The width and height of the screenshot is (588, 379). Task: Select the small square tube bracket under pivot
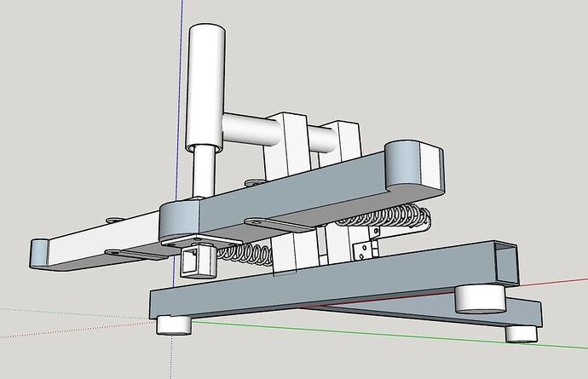tap(199, 261)
